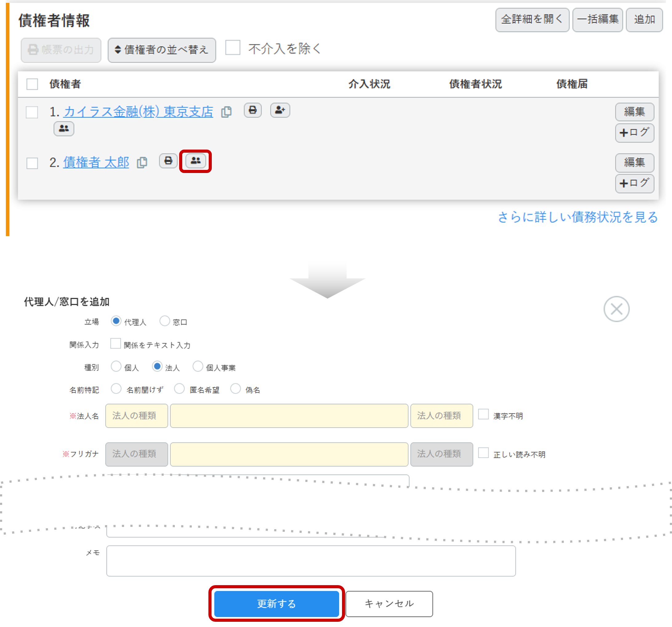The width and height of the screenshot is (672, 627).
Task: Click the 全詳細を開く button
Action: tap(532, 20)
